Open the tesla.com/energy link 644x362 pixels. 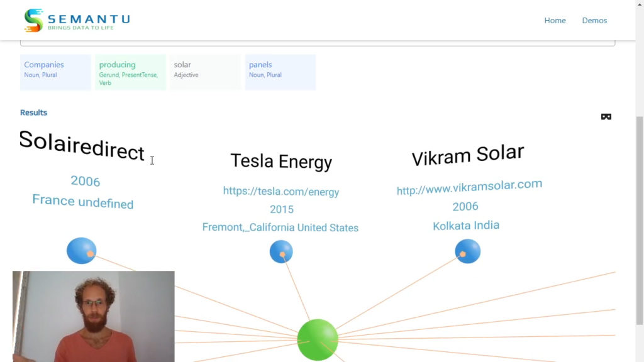click(281, 192)
